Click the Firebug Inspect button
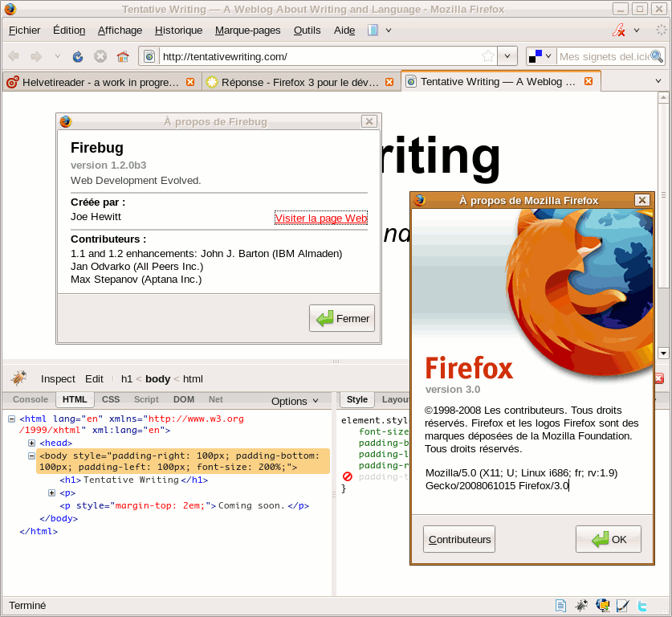 click(58, 378)
